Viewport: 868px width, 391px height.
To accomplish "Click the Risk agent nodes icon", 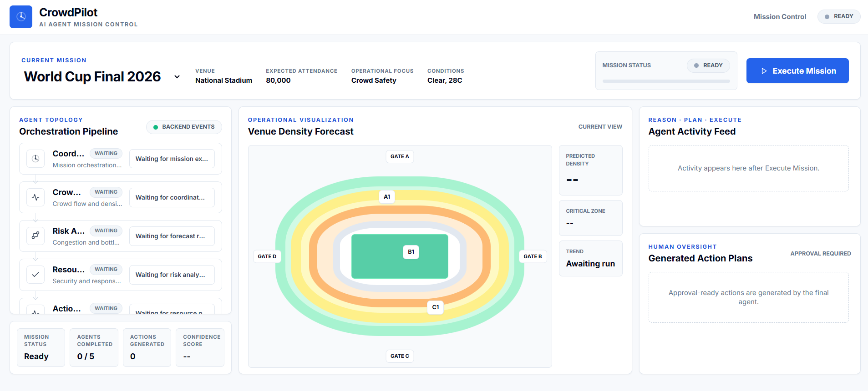I will click(x=36, y=236).
